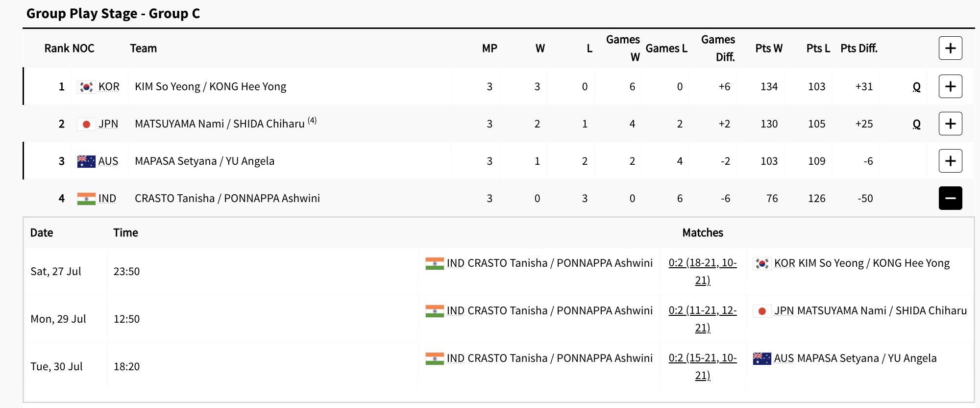Click Q qualified marker for KOR team
This screenshot has width=980, height=408.
pos(916,87)
